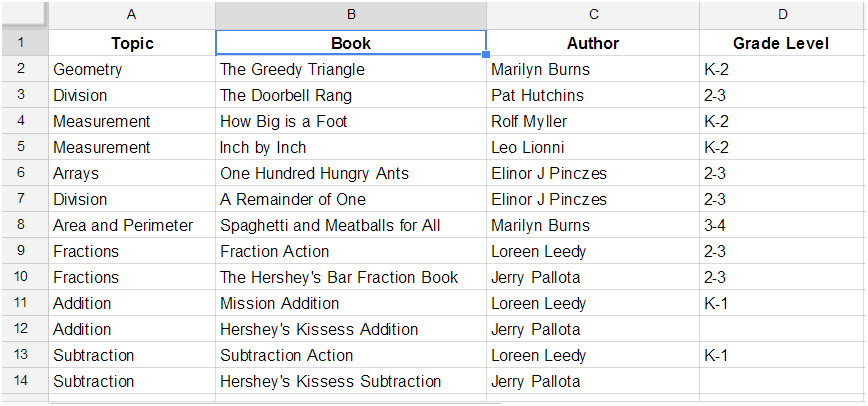Select all cells via corner box
868x406 pixels.
click(24, 14)
